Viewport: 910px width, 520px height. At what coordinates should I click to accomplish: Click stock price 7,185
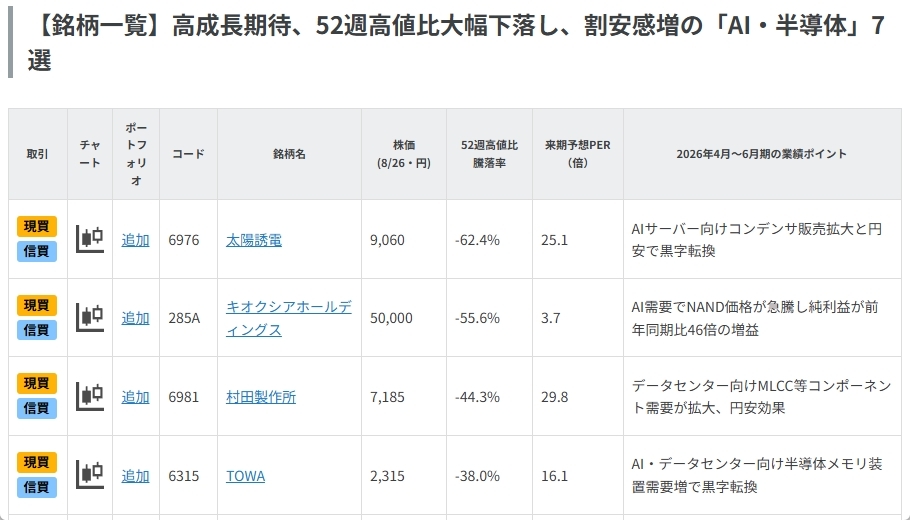(387, 397)
